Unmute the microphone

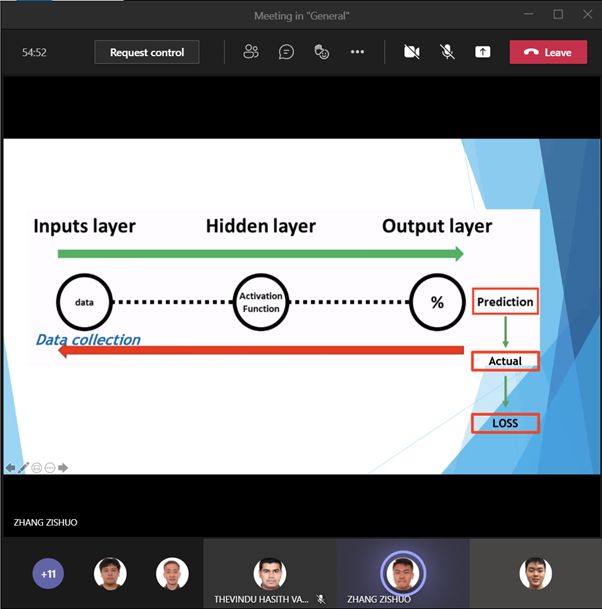[447, 52]
